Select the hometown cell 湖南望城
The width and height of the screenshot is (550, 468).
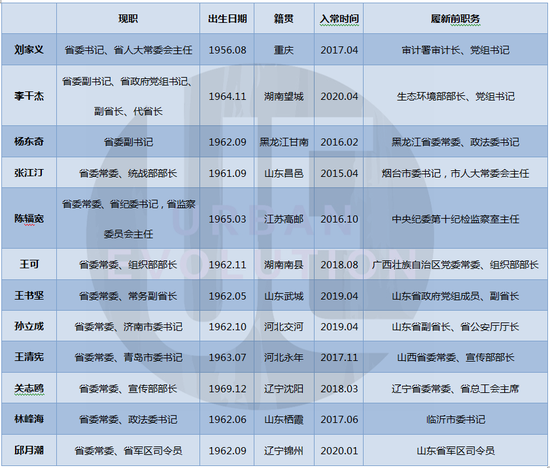284,96
